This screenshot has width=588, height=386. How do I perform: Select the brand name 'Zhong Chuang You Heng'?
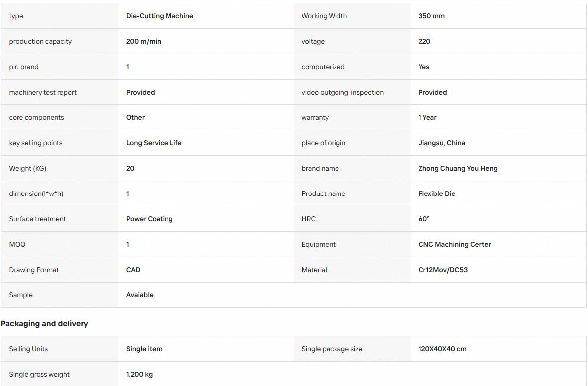(457, 169)
